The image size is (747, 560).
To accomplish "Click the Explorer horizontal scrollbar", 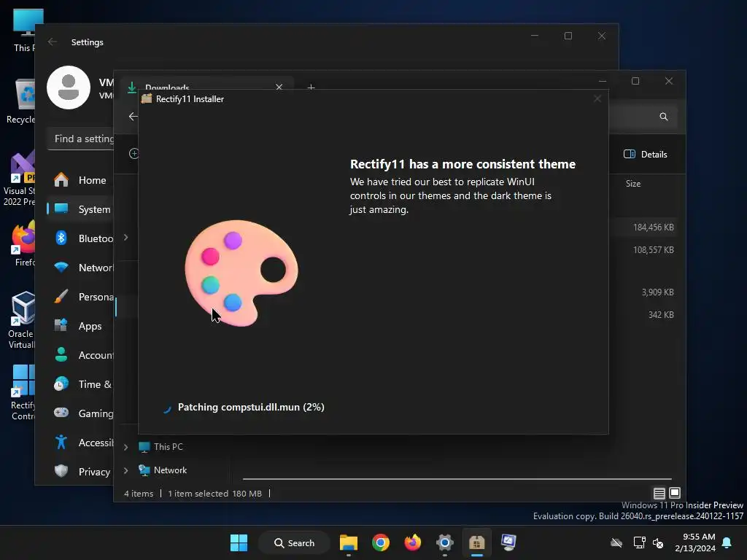I will tap(457, 478).
